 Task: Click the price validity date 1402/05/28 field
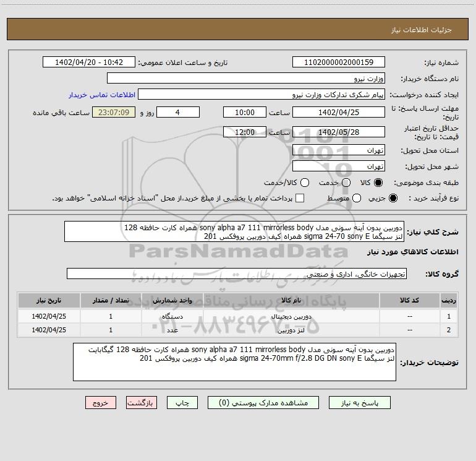[x=339, y=132]
